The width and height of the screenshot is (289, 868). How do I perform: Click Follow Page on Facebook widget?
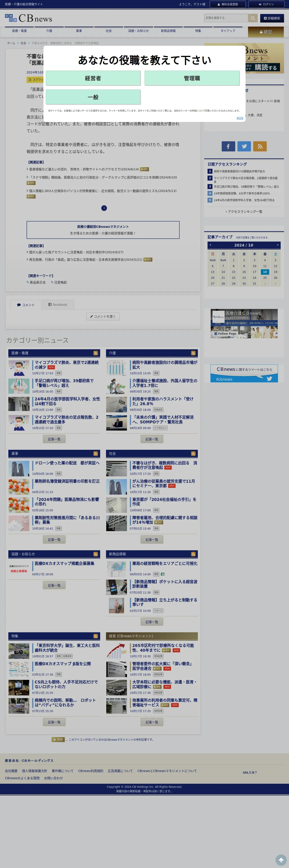pos(225,333)
